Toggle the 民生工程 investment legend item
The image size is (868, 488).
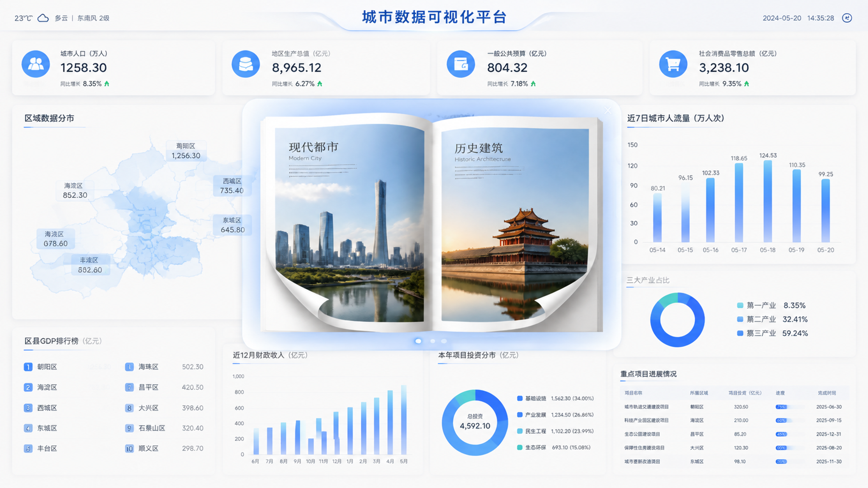coord(555,431)
